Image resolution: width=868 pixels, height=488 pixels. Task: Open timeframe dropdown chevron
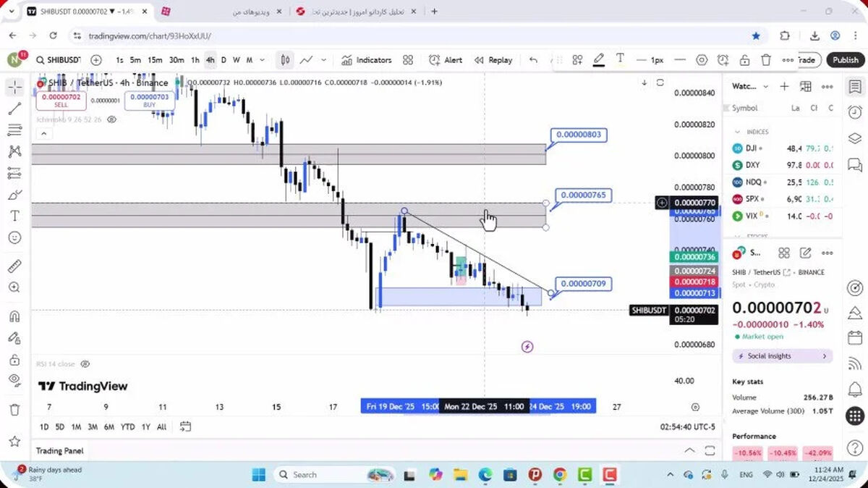[262, 60]
